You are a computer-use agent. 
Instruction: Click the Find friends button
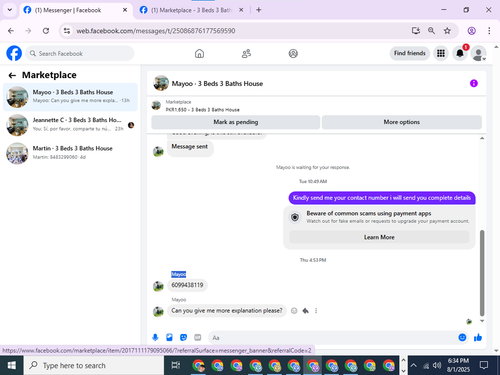click(410, 53)
